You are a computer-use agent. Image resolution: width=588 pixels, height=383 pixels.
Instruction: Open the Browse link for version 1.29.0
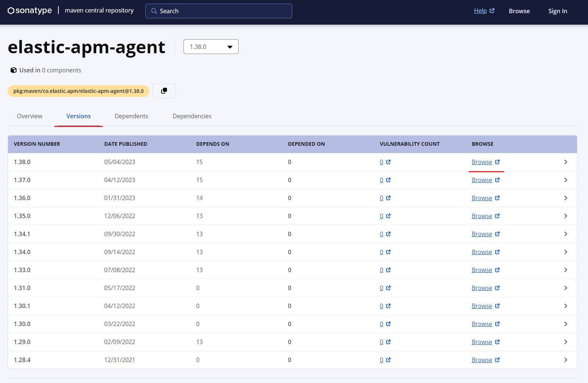coord(482,342)
